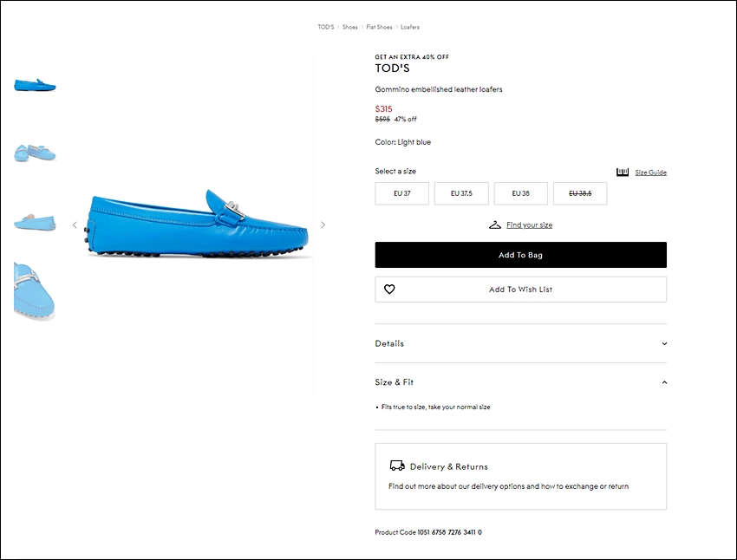Show next product image with right arrow

(323, 225)
